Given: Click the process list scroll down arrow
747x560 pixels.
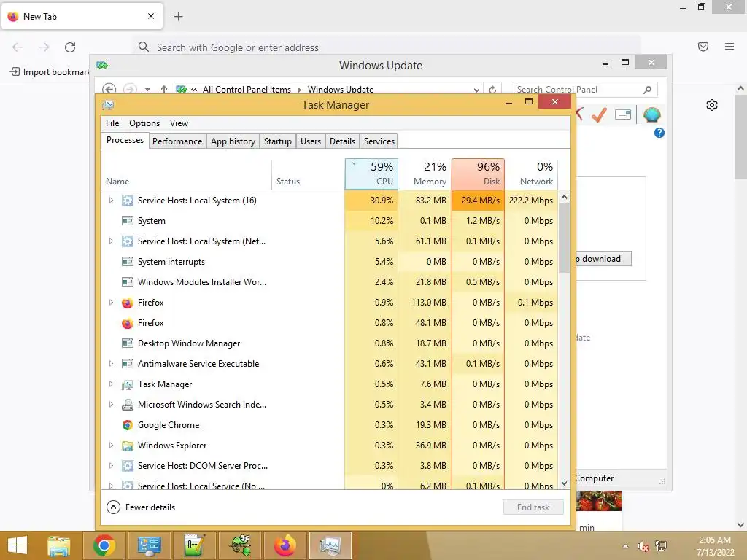Looking at the screenshot, I should point(564,483).
